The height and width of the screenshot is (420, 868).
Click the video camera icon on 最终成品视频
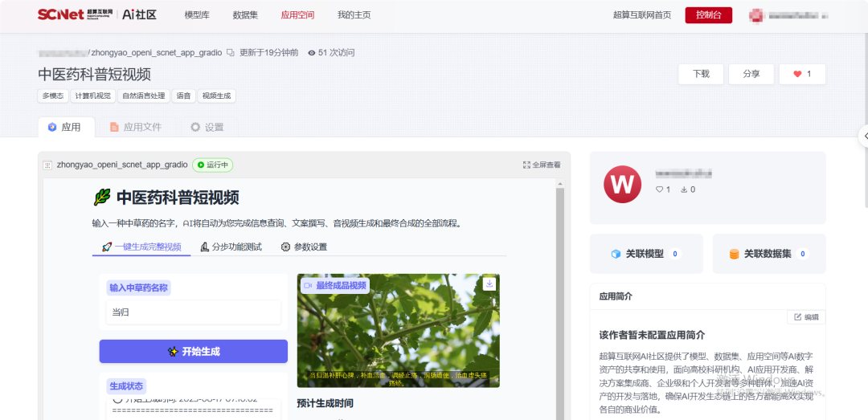(309, 286)
